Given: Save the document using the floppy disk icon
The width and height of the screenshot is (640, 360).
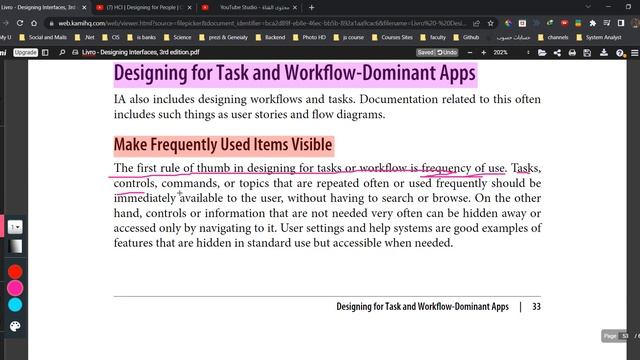Looking at the screenshot, I should pos(587,53).
